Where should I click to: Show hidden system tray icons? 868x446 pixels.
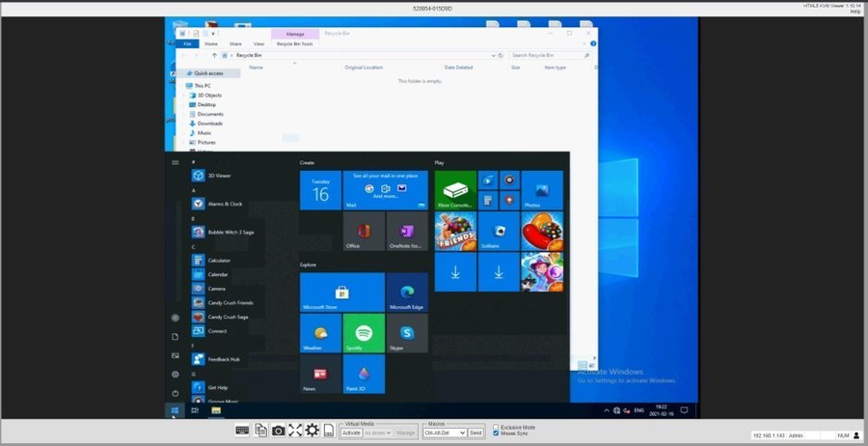click(x=607, y=410)
